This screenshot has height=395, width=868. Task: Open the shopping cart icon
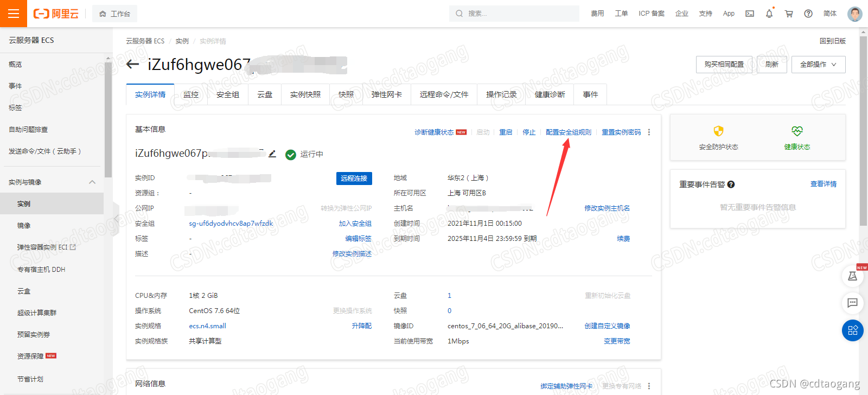point(789,14)
